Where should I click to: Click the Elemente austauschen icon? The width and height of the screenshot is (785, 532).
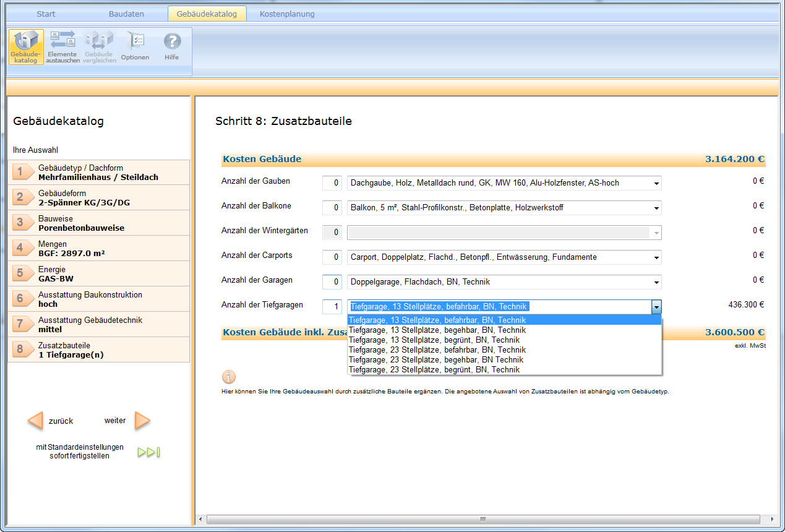tap(62, 46)
